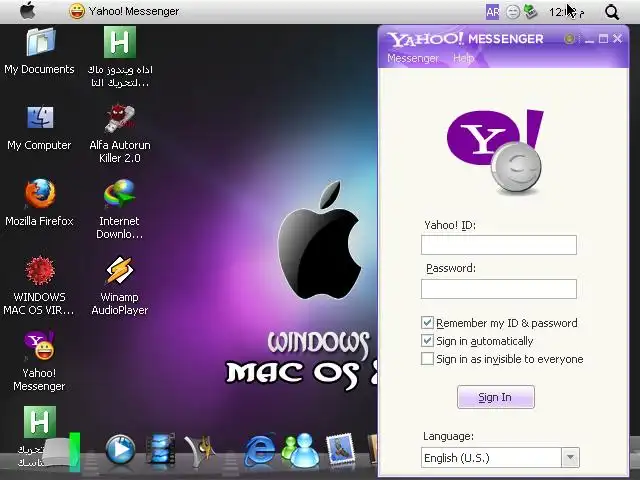The width and height of the screenshot is (640, 480).
Task: Click the Apple logo in menu bar
Action: (27, 11)
